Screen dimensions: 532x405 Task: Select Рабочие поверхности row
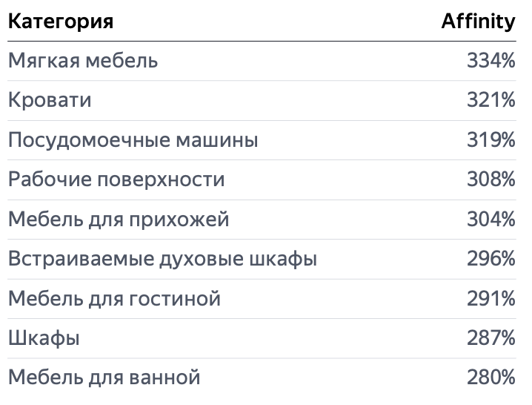[x=262, y=180]
